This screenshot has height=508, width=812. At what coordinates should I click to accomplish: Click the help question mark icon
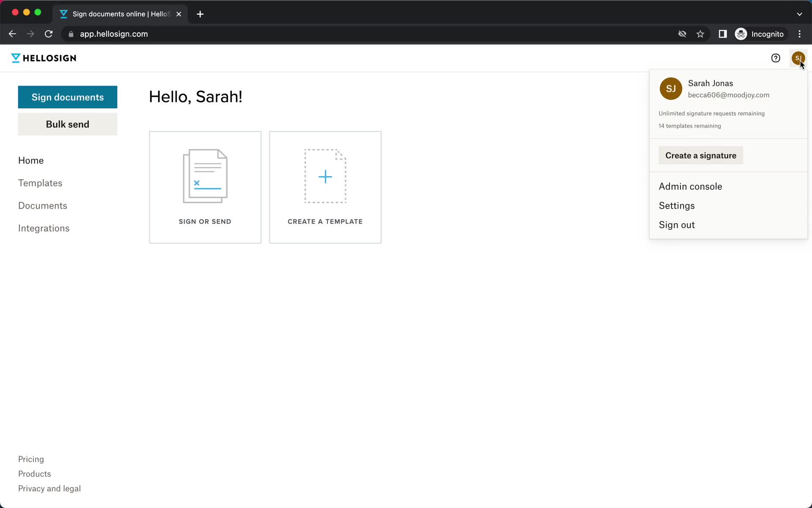pos(776,58)
